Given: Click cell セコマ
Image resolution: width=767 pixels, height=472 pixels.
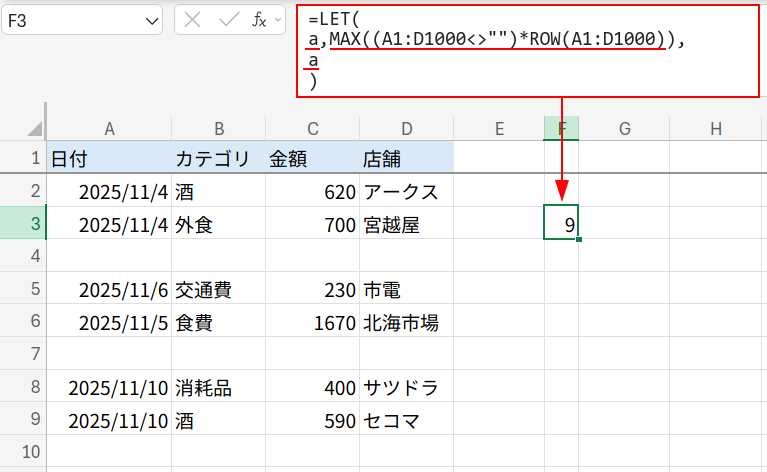Looking at the screenshot, I should (x=406, y=419).
